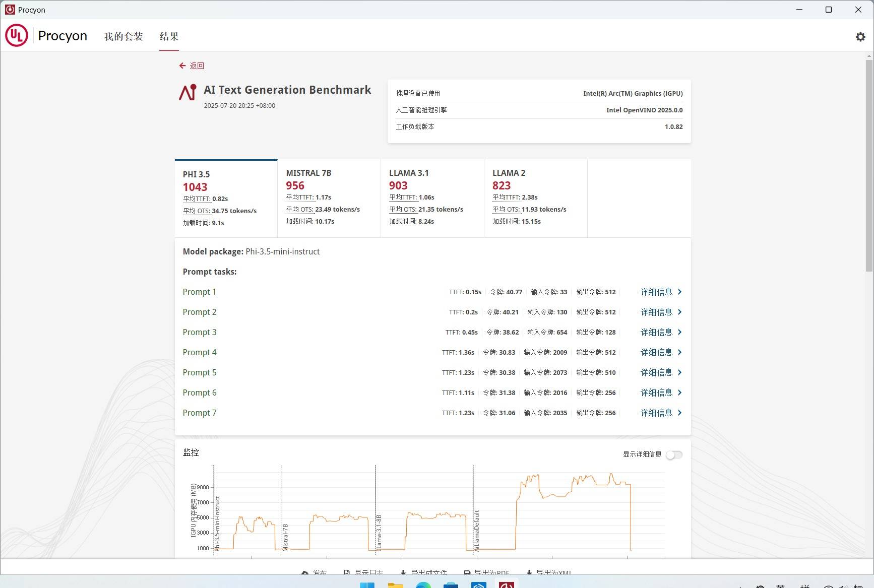Screen dimensions: 874x588
Task: Click the red back arrow icon
Action: 182,66
